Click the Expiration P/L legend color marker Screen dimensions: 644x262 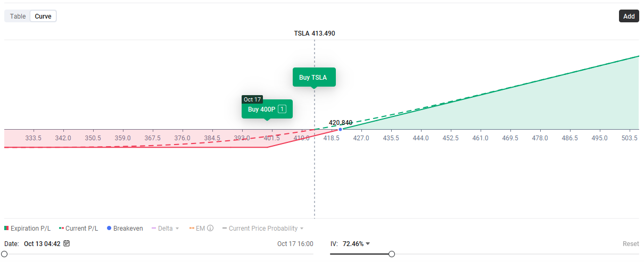(x=6, y=229)
